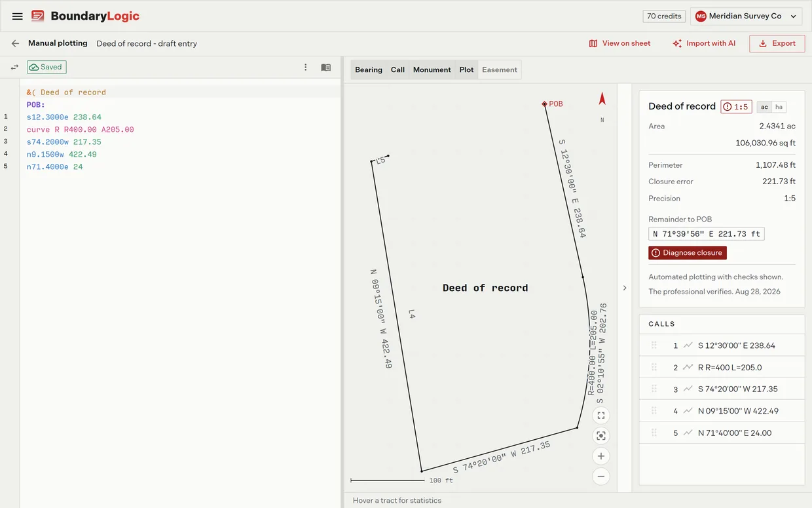This screenshot has height=508, width=812.
Task: Click the 1:5 precision warning badge
Action: click(x=736, y=107)
